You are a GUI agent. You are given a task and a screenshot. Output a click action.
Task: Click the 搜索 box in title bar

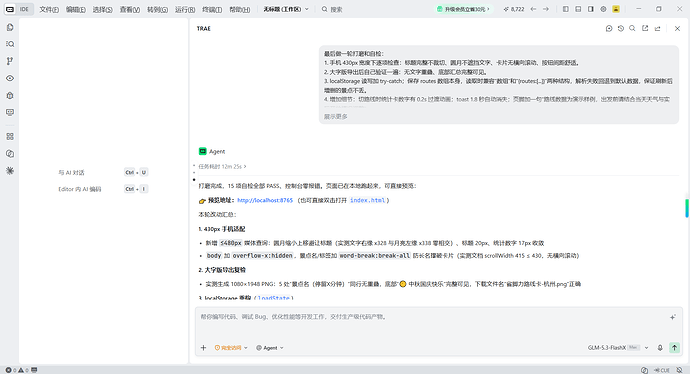[x=332, y=9]
